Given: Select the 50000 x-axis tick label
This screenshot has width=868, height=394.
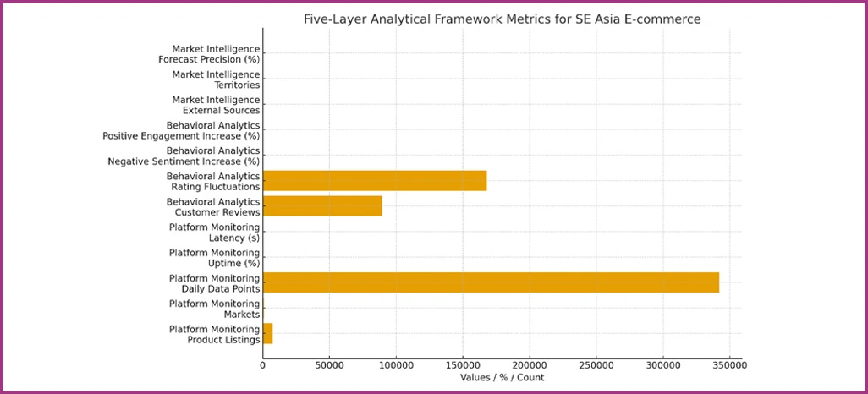Looking at the screenshot, I should (x=329, y=364).
